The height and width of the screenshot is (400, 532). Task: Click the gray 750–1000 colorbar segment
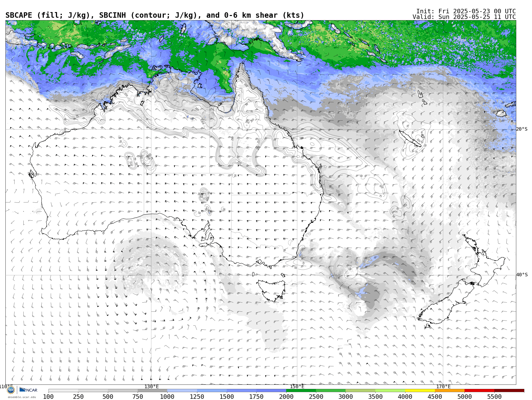coord(152,391)
